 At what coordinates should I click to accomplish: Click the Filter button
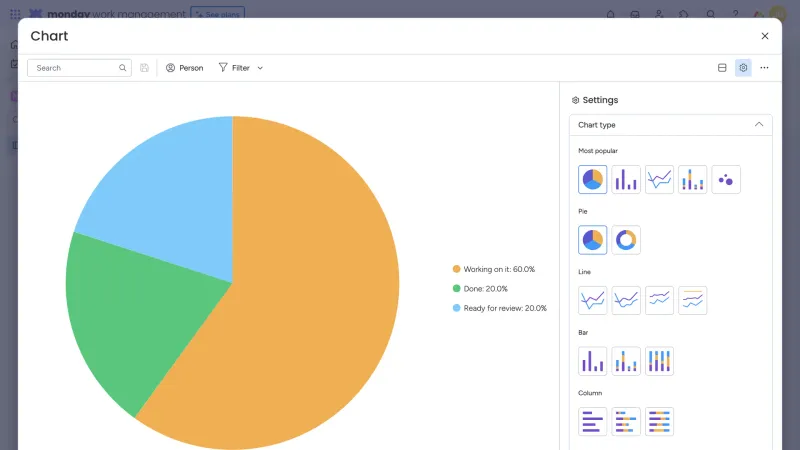coord(235,68)
